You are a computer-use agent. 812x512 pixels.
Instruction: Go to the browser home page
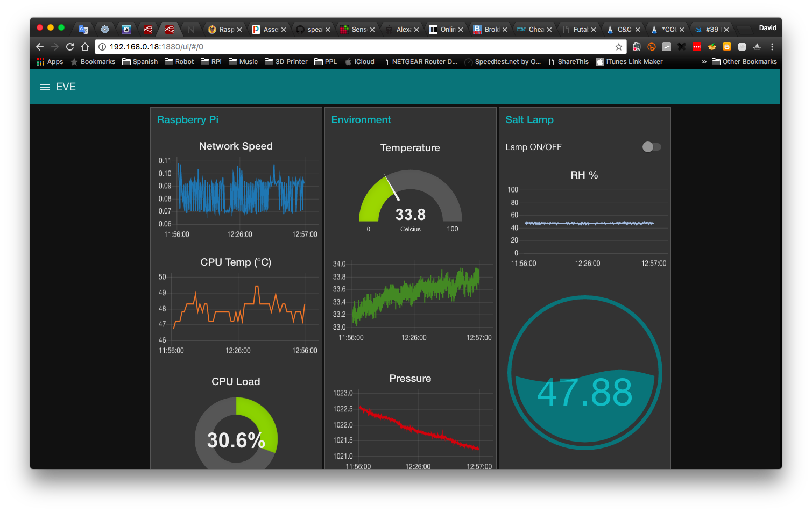click(x=85, y=47)
